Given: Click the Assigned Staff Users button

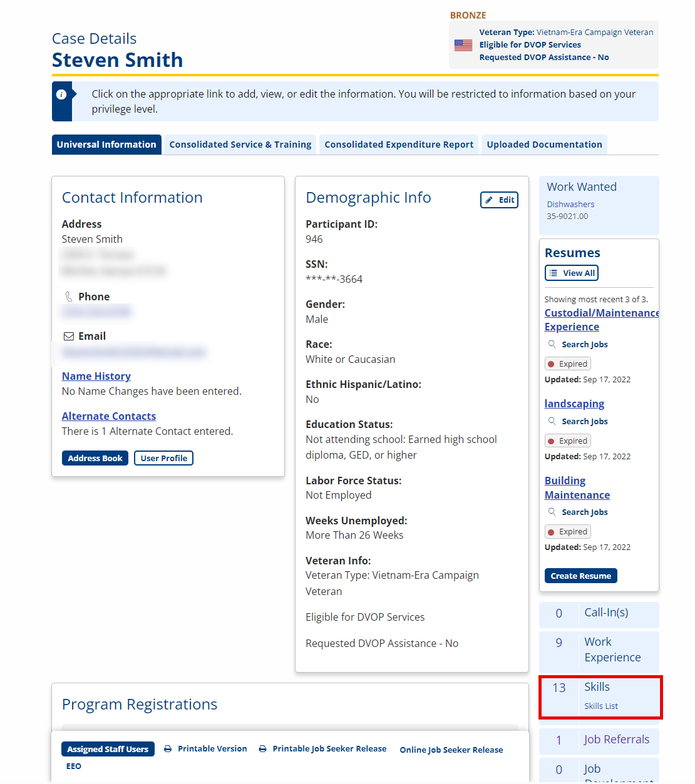Looking at the screenshot, I should [108, 749].
